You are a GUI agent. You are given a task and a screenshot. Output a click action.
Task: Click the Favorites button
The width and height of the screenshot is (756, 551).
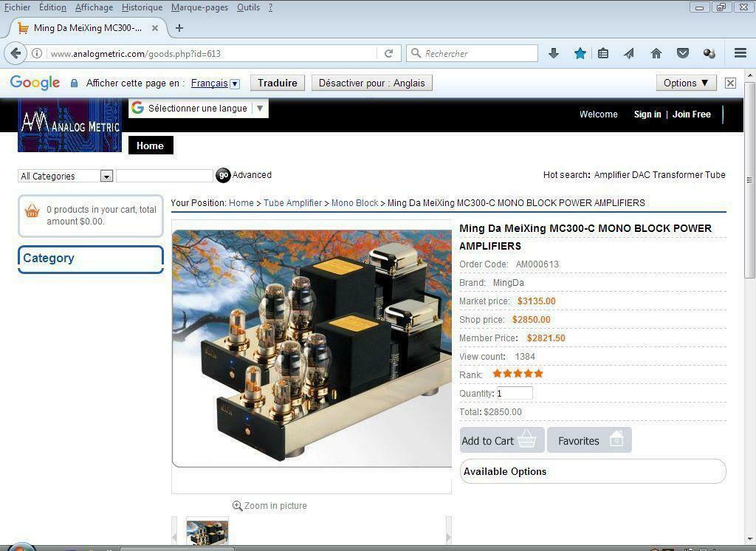click(589, 440)
